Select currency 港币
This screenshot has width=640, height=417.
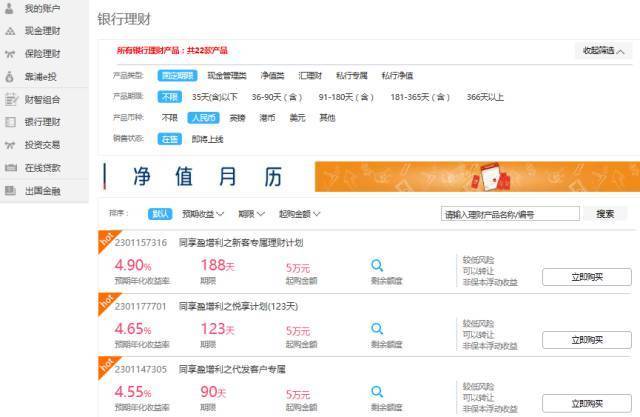pyautogui.click(x=267, y=118)
